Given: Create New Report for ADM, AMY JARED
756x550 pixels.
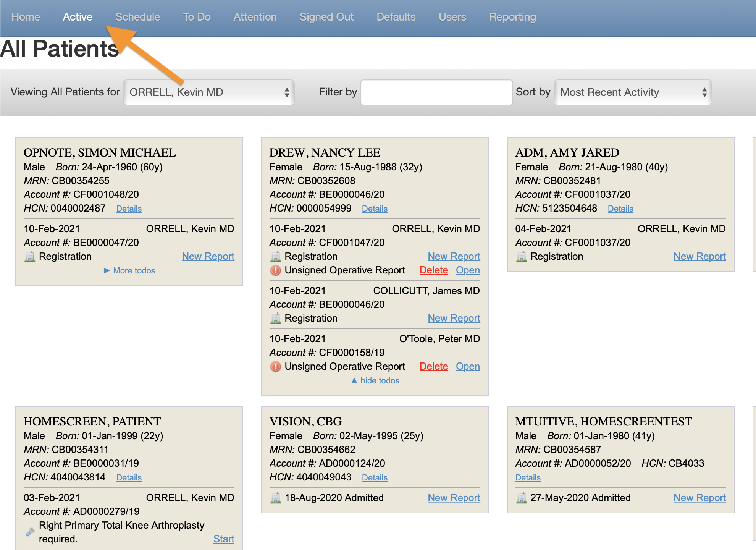Looking at the screenshot, I should (x=699, y=256).
